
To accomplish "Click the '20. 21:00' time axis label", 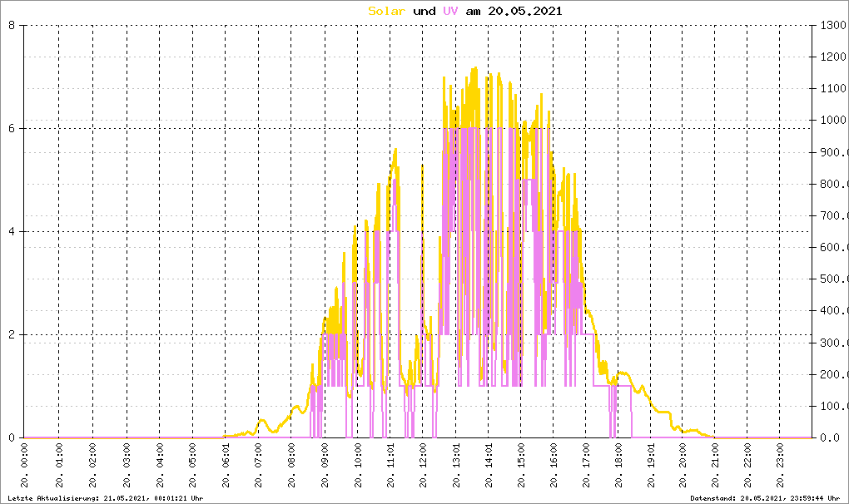I will coord(715,466).
